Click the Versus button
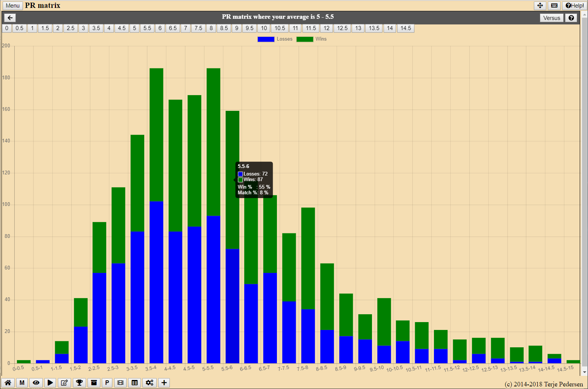 click(552, 18)
